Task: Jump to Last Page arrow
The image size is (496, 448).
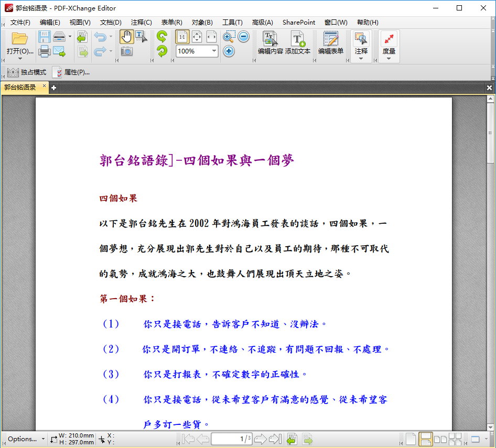Action: [275, 439]
